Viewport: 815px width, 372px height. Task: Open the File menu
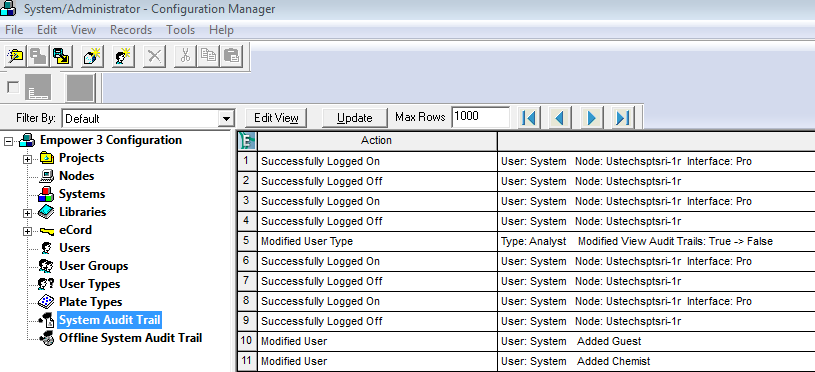coord(14,30)
